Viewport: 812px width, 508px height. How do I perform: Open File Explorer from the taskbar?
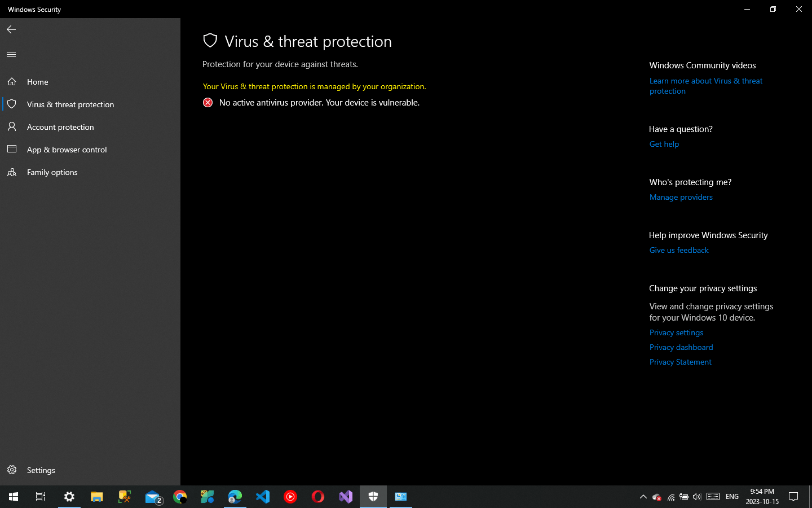tap(97, 497)
